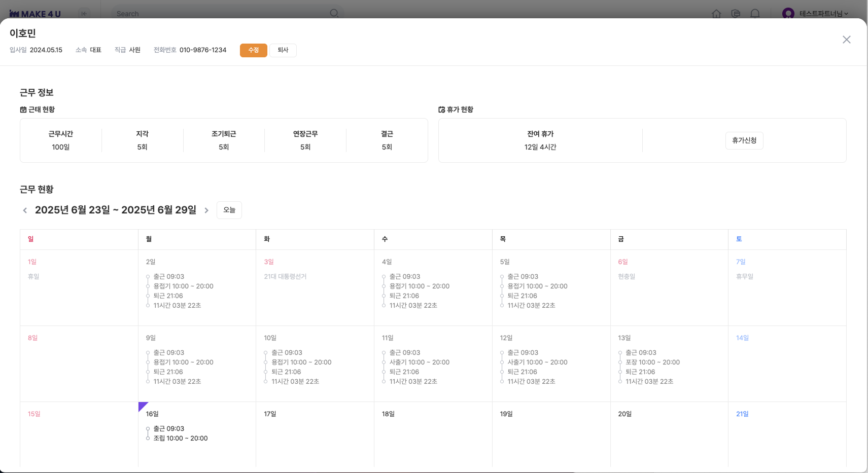Click the search magnifier icon

point(334,13)
